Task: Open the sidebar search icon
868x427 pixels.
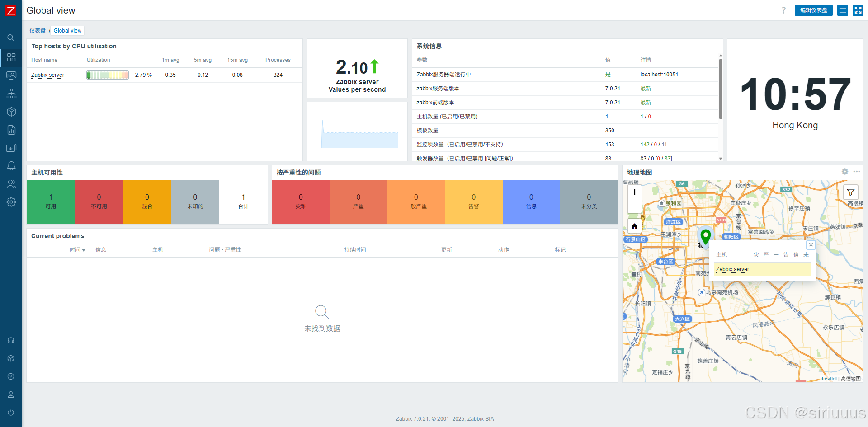Action: click(11, 38)
